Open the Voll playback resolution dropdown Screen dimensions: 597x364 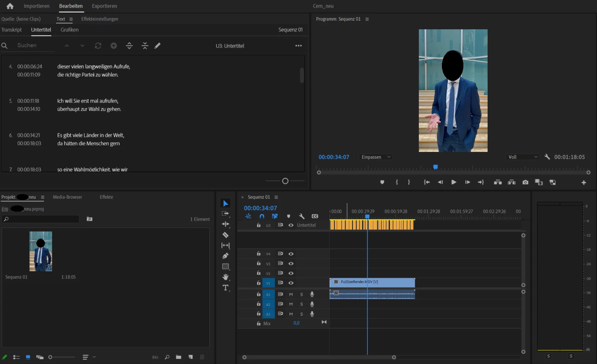point(522,157)
